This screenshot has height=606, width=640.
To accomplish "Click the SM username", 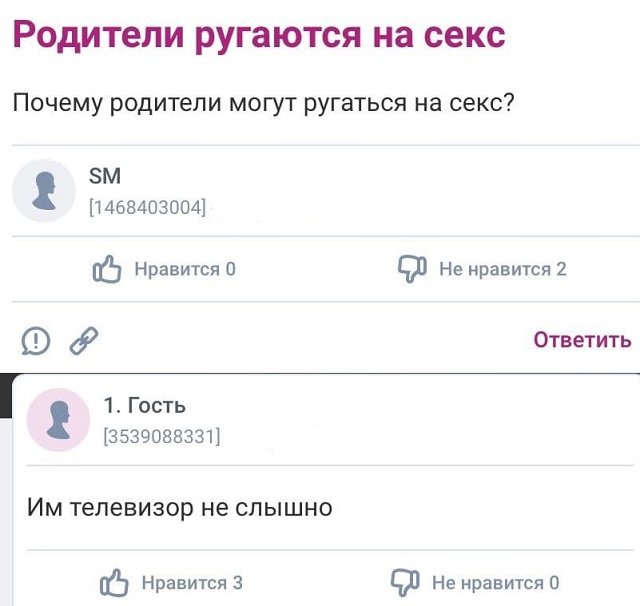I will [x=105, y=177].
